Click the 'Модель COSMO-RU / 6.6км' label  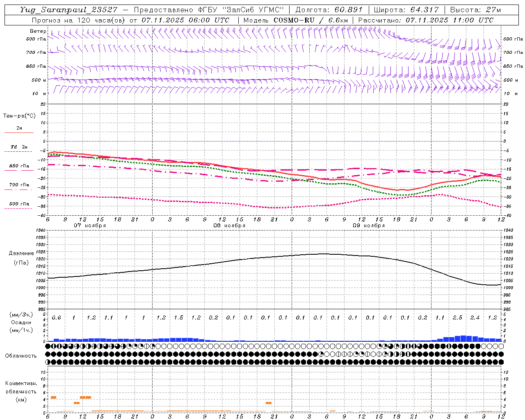tap(296, 20)
